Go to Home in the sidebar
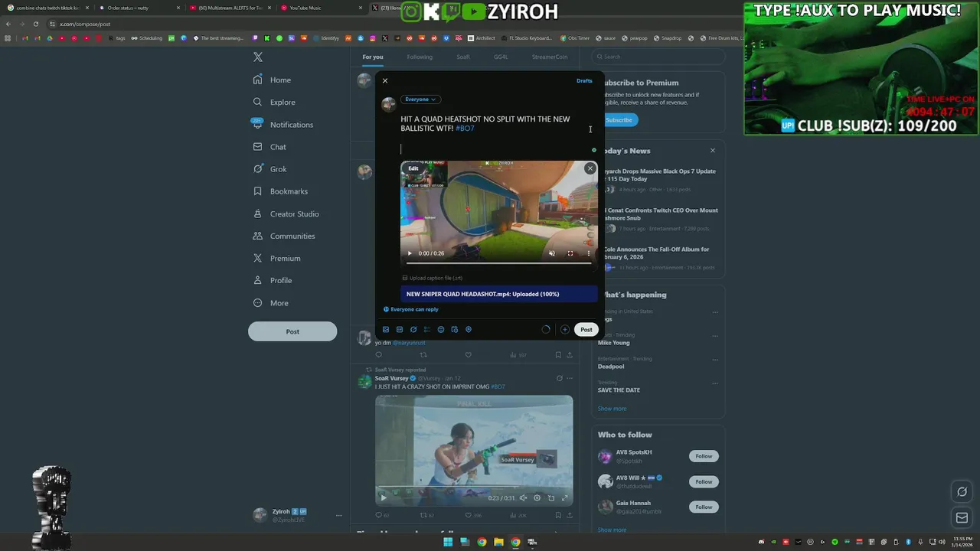The width and height of the screenshot is (980, 551). click(x=272, y=80)
